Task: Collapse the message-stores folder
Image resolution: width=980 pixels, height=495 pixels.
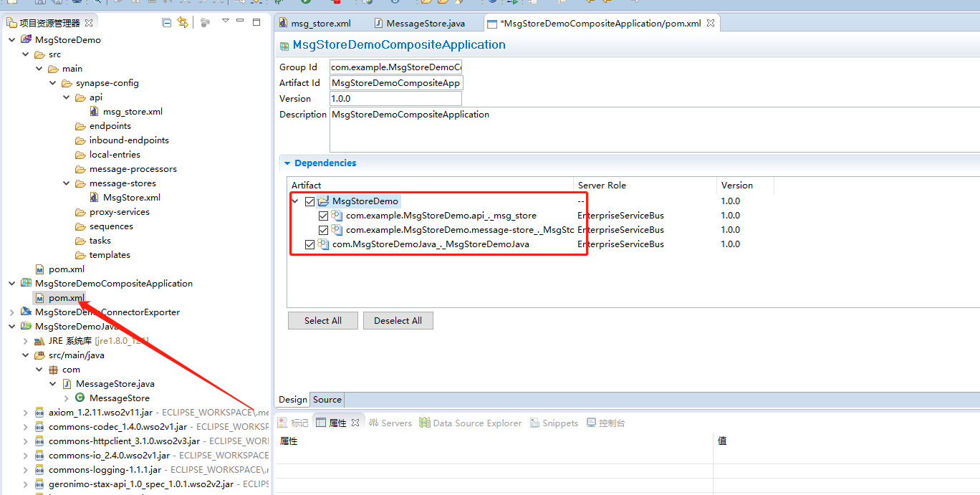Action: 66,183
